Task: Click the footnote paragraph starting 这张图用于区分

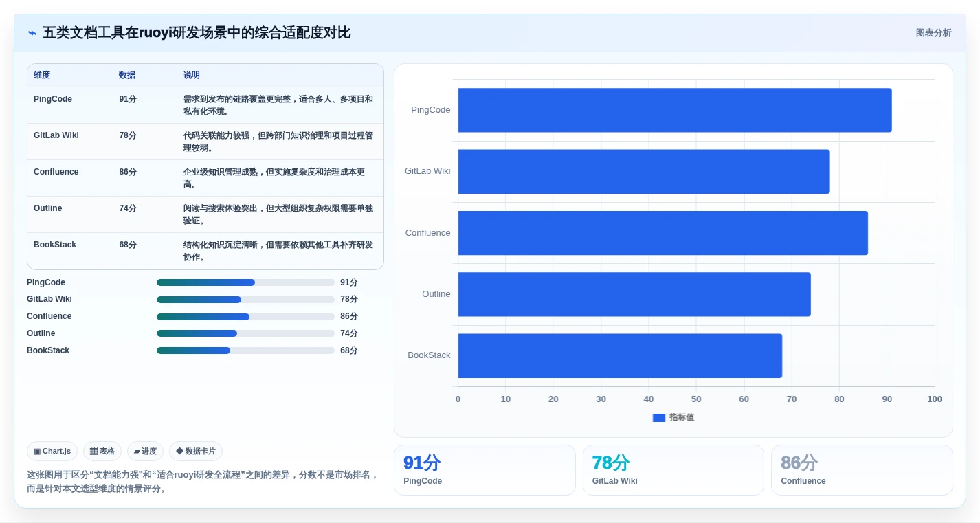Action: (203, 482)
